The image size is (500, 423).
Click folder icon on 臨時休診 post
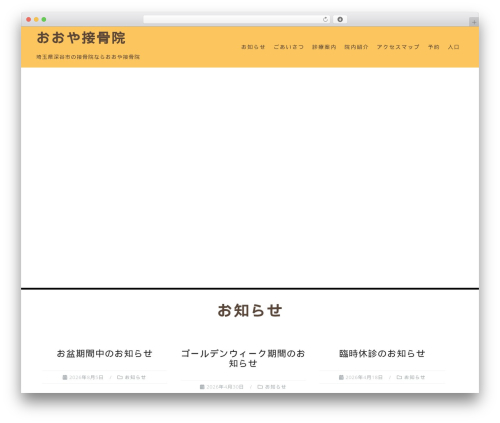pyautogui.click(x=399, y=377)
